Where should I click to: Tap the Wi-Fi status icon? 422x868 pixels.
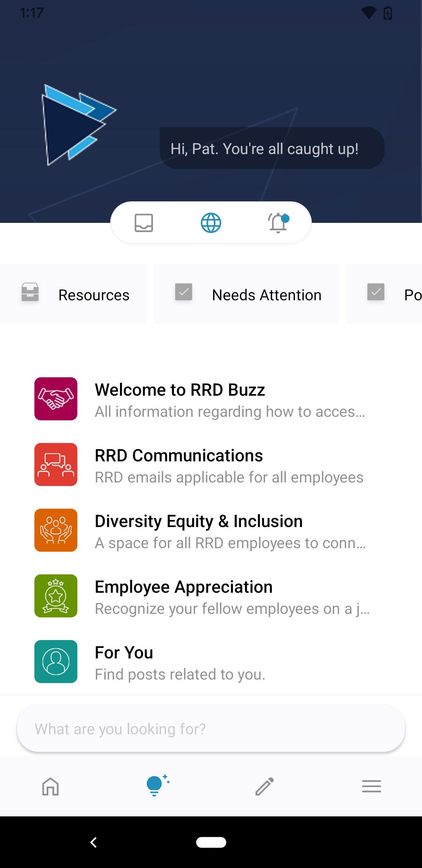[368, 13]
